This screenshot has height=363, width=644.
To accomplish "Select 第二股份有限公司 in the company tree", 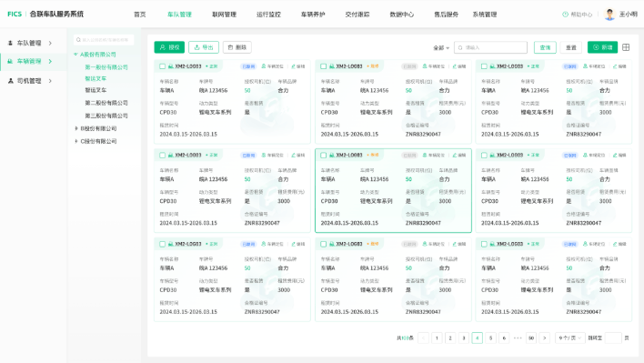I will (x=106, y=103).
